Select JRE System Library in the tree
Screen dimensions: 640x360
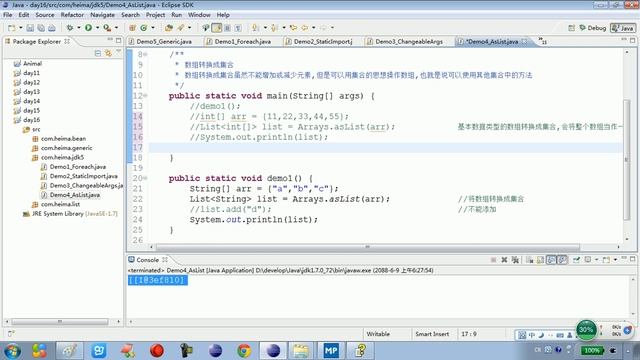click(71, 213)
